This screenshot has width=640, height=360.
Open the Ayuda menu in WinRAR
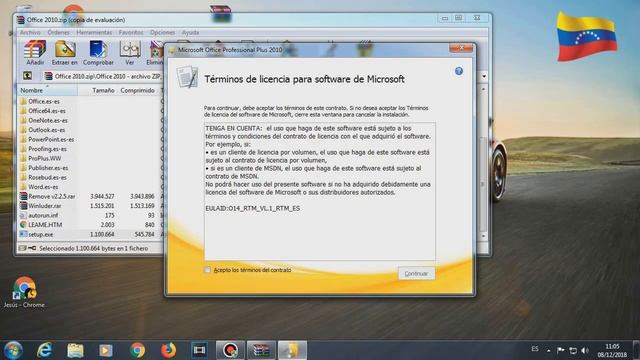pyautogui.click(x=190, y=32)
